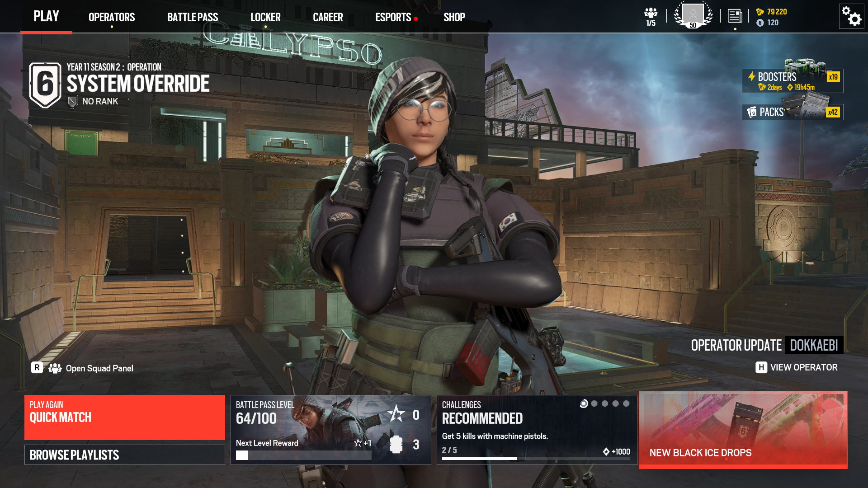The image size is (868, 488).
Task: Open the Battle Pass tab
Action: 193,17
